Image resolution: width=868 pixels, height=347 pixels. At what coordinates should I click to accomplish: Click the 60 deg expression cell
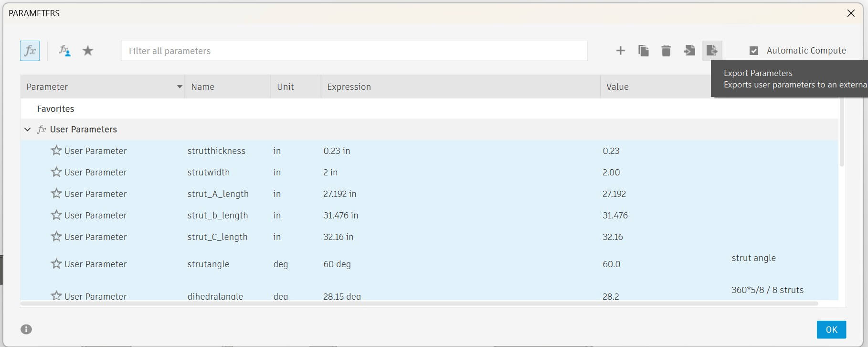(x=337, y=264)
